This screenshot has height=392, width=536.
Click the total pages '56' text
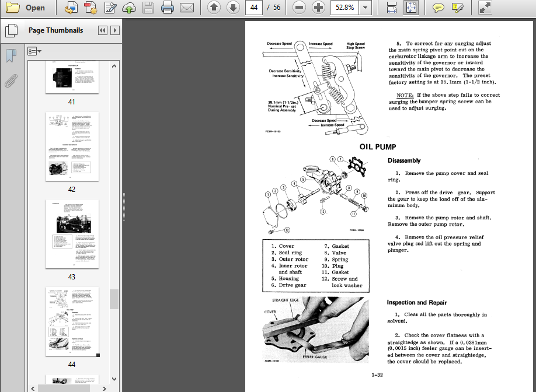pos(277,8)
